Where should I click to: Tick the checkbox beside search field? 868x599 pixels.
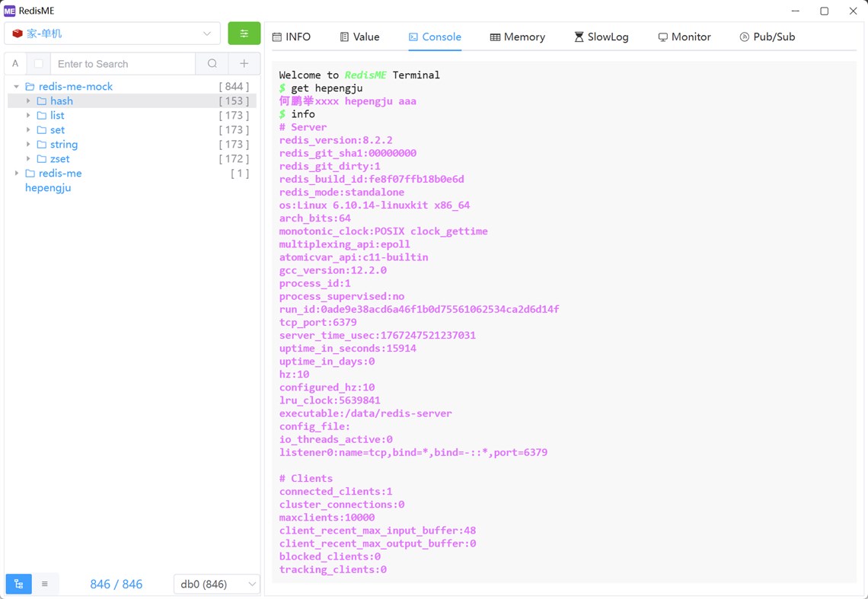click(39, 64)
